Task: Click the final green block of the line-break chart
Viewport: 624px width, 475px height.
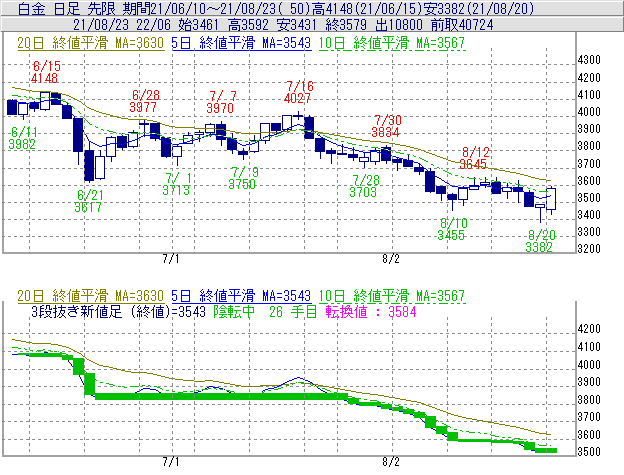Action: tap(546, 450)
